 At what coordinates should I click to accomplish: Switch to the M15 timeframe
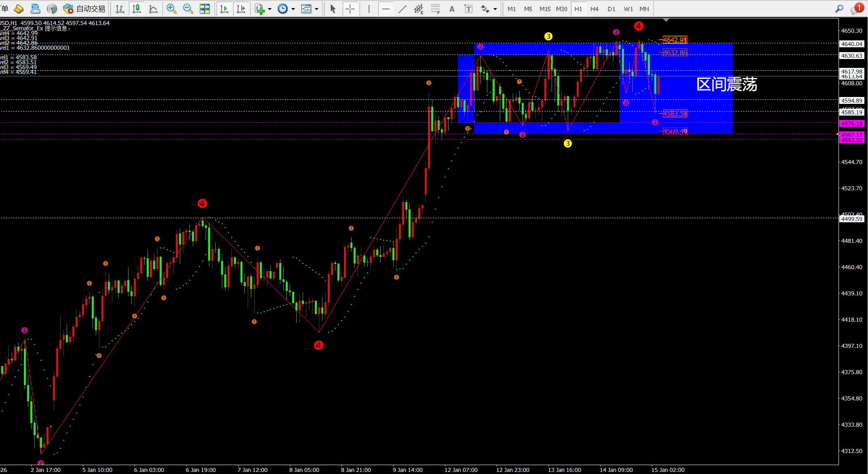pos(545,8)
